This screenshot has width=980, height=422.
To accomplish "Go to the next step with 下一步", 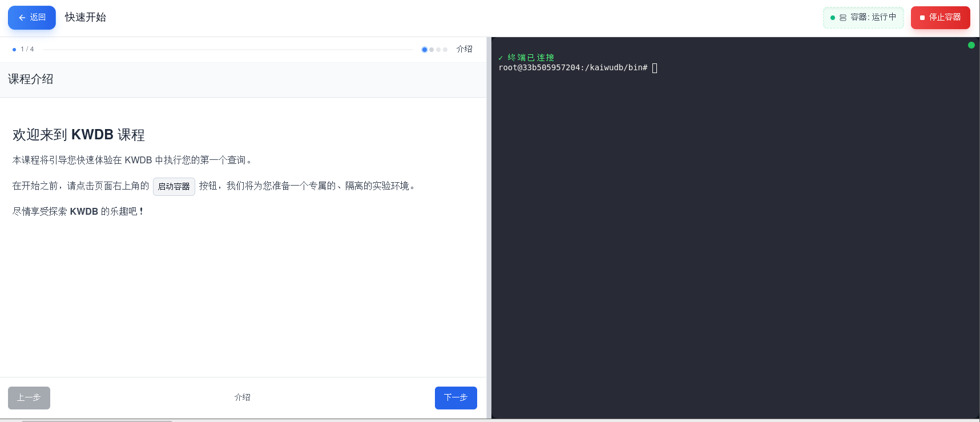I will 456,398.
